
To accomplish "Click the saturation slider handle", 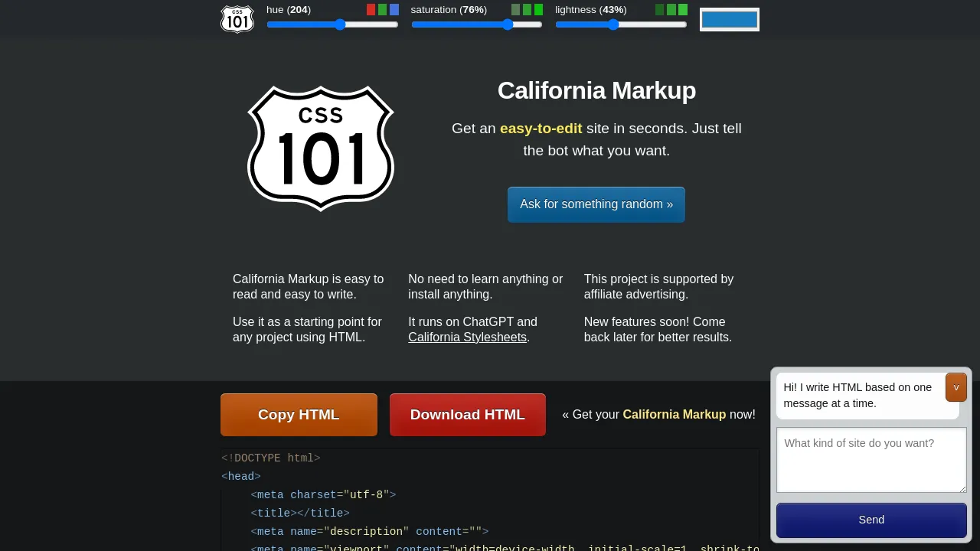I will 508,24.
